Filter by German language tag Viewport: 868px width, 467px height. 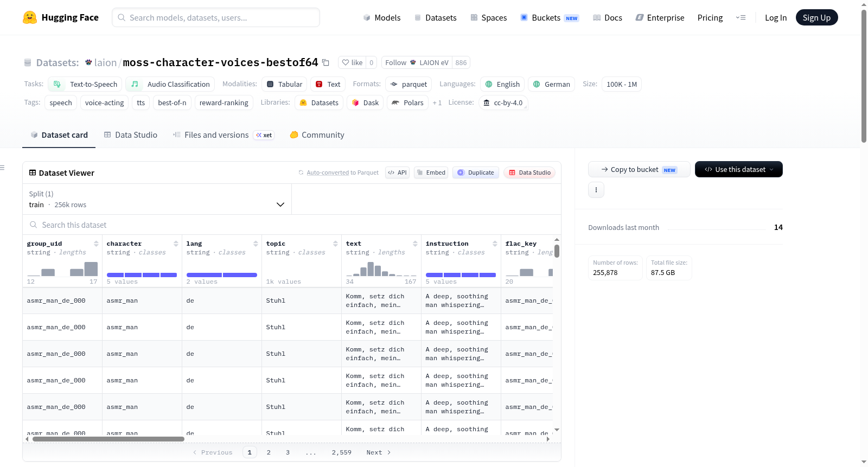(x=551, y=84)
